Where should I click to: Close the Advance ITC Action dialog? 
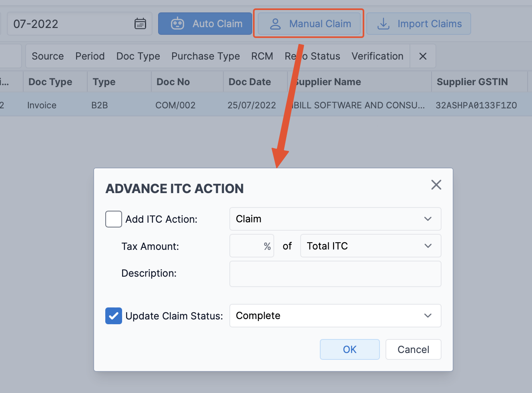point(436,185)
